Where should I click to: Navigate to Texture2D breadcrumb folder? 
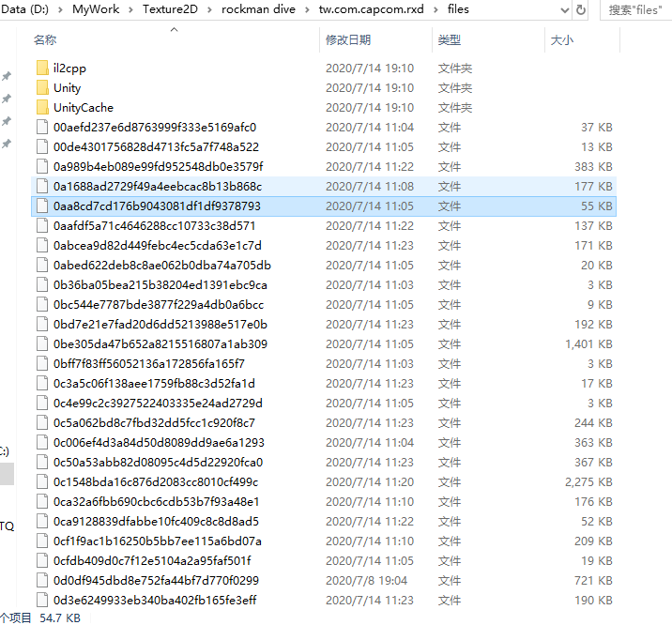[x=170, y=9]
